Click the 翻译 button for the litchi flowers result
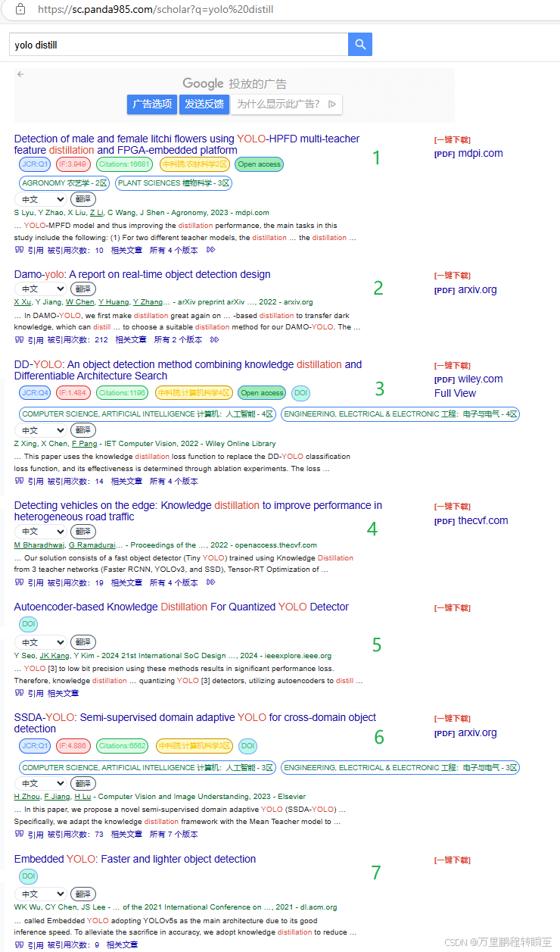The width and height of the screenshot is (560, 952). pos(83,199)
